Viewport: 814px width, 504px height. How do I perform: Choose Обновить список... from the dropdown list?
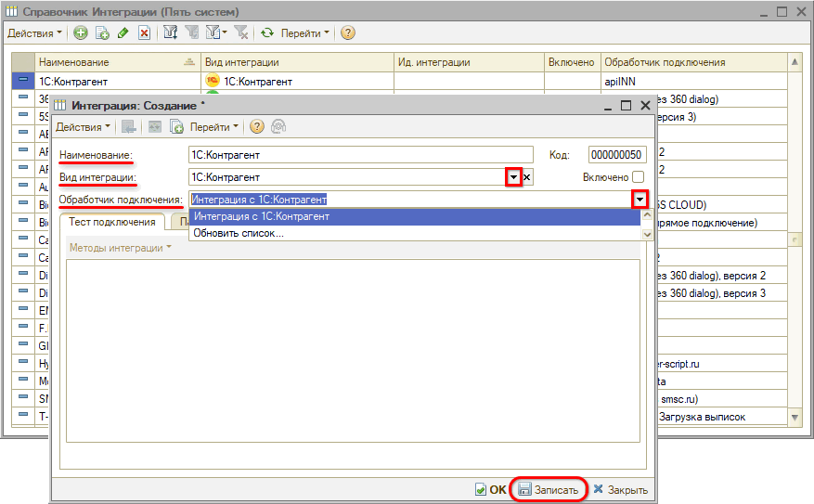[x=239, y=233]
